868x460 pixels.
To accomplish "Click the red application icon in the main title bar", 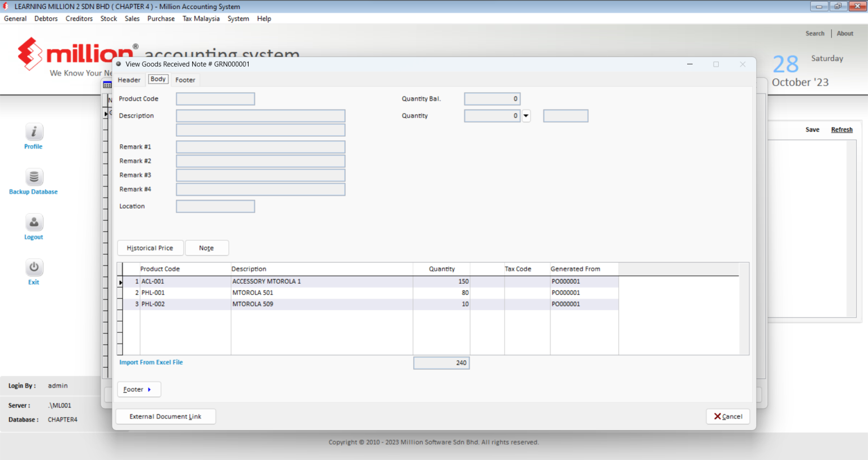I will pyautogui.click(x=5, y=6).
